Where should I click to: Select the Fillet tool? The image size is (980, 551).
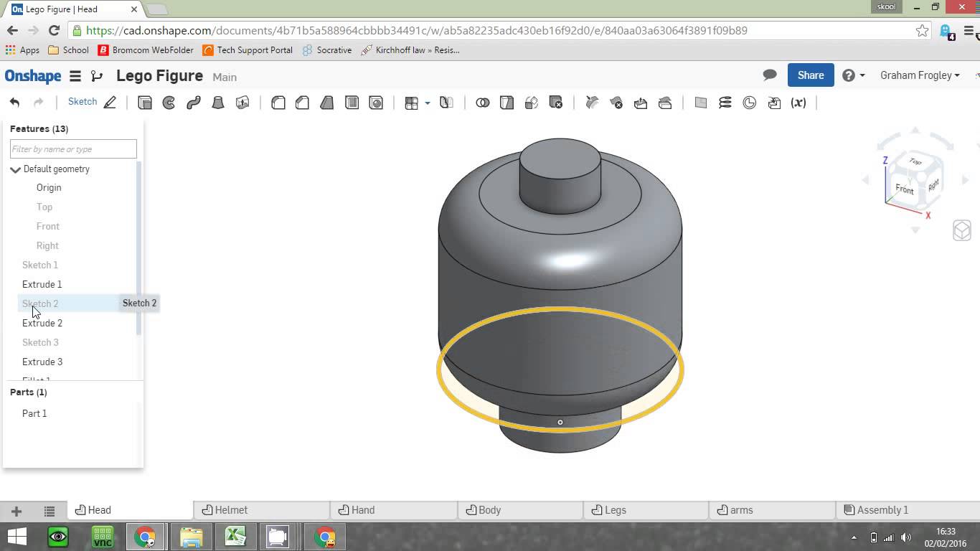tap(278, 102)
